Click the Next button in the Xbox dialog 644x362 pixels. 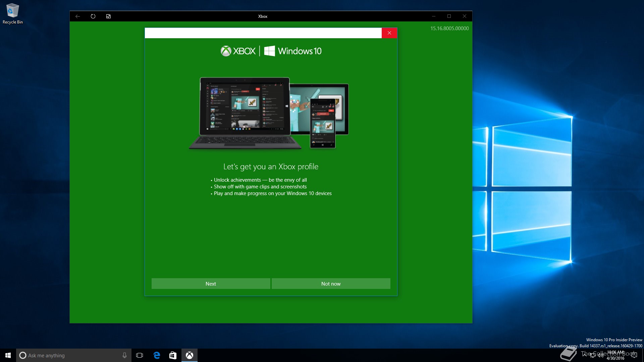211,284
